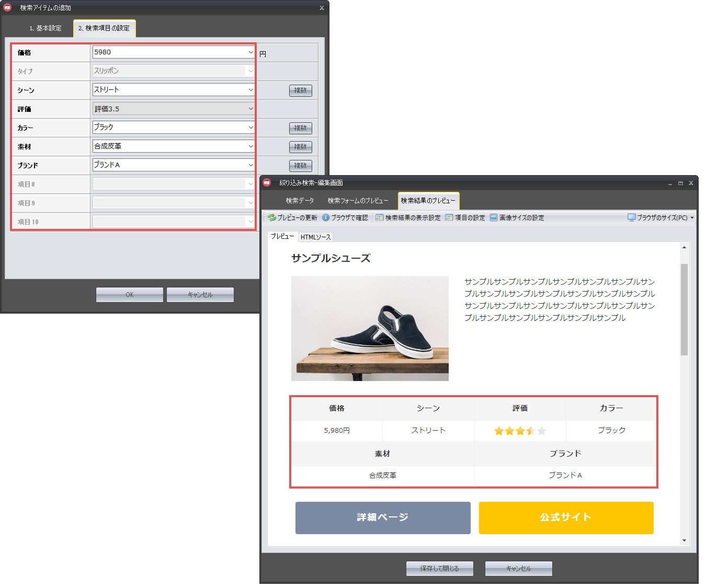Viewport: 706px width, 588px height.
Task: Click the プレビューの更新 refresh icon
Action: click(272, 217)
